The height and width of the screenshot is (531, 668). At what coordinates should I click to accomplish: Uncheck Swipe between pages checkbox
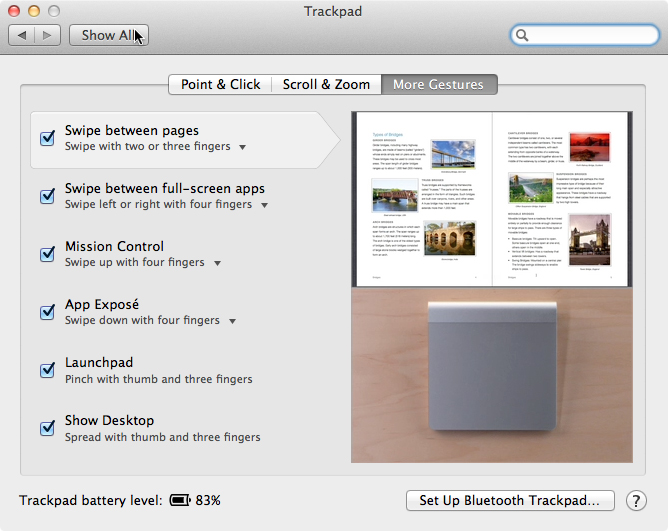coord(47,138)
